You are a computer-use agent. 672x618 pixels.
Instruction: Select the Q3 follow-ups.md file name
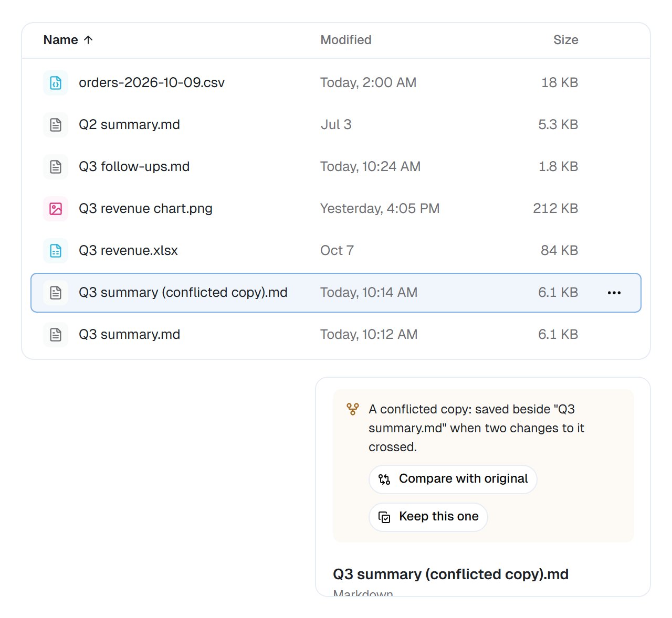click(134, 167)
